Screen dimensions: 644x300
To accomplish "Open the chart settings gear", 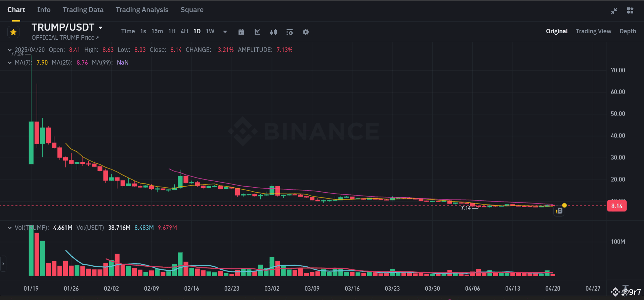I will click(305, 32).
